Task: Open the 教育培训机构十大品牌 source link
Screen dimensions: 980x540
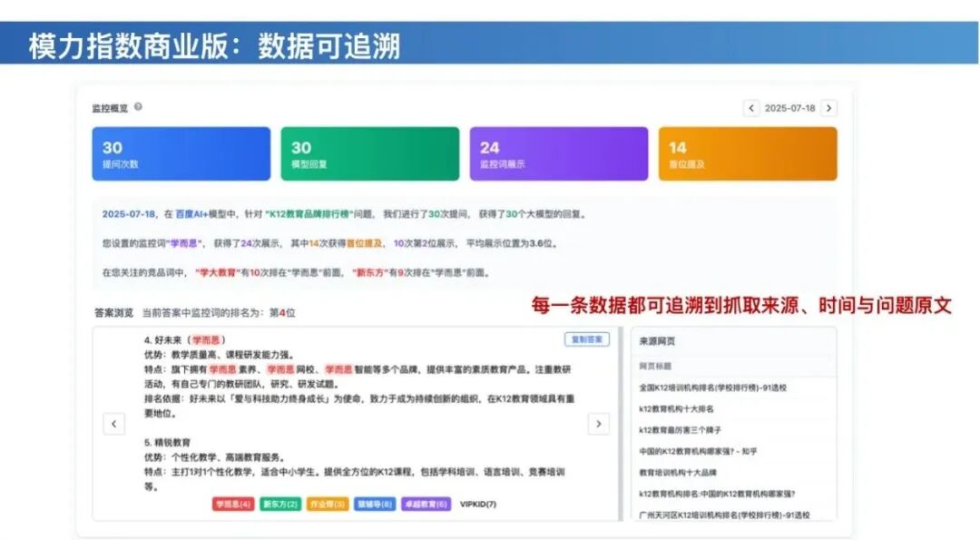Action: [x=678, y=473]
